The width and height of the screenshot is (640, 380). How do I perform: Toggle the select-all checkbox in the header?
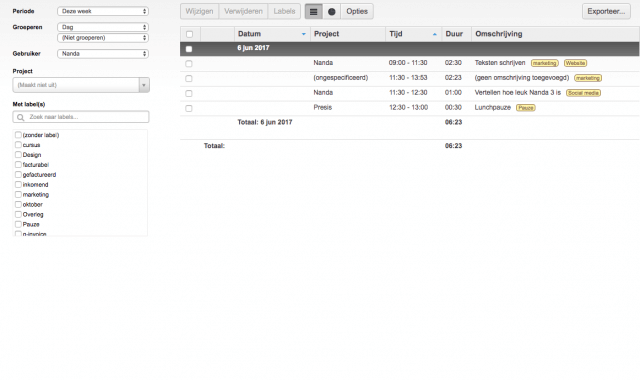[x=189, y=34]
